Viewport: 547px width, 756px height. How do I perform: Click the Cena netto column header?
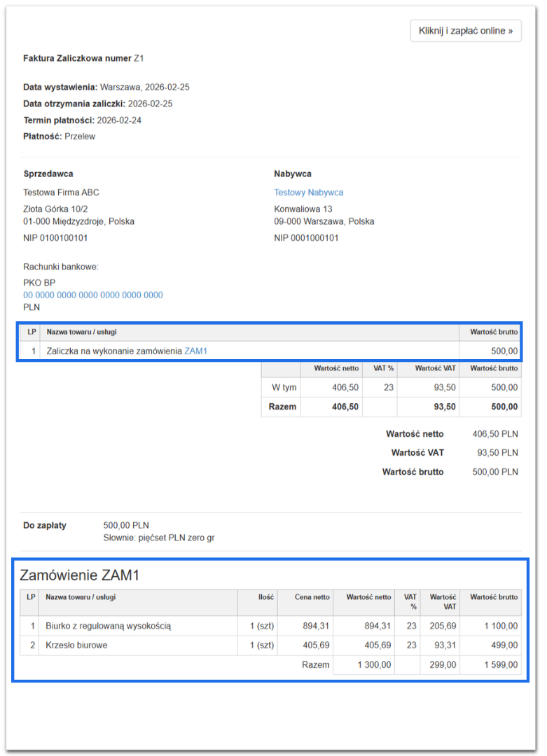[x=312, y=597]
